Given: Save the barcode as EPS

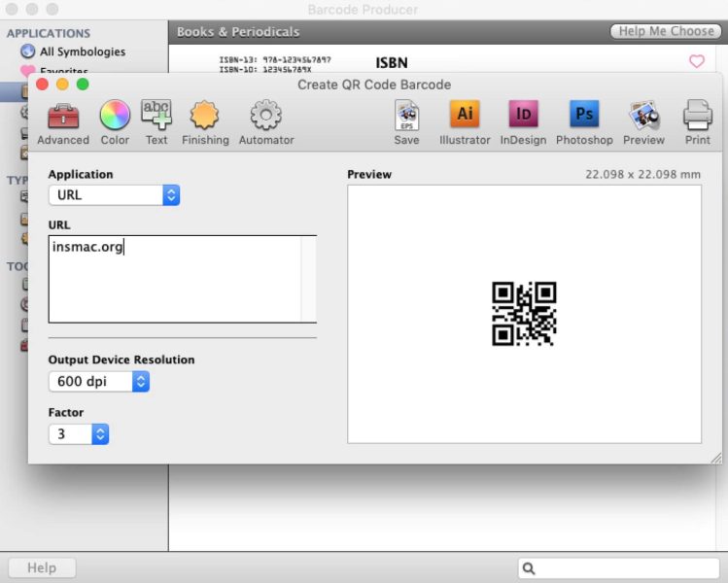Looking at the screenshot, I should tap(406, 123).
